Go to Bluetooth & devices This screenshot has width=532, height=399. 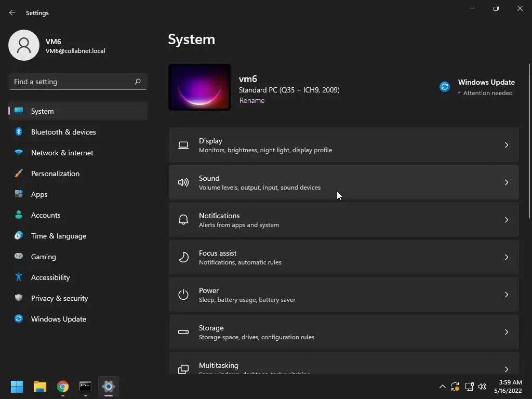78,132
